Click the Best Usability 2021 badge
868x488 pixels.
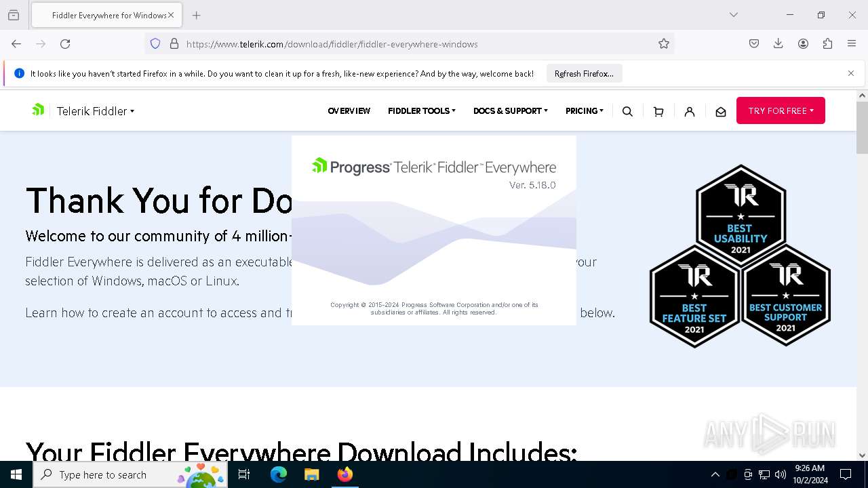pos(741,214)
